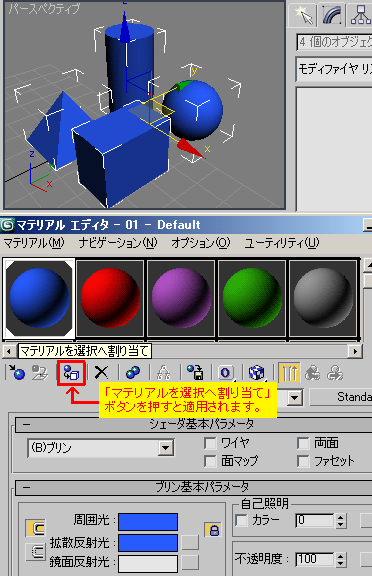Enable the 両面 checkbox
Image resolution: width=372 pixels, height=576 pixels.
pyautogui.click(x=303, y=443)
